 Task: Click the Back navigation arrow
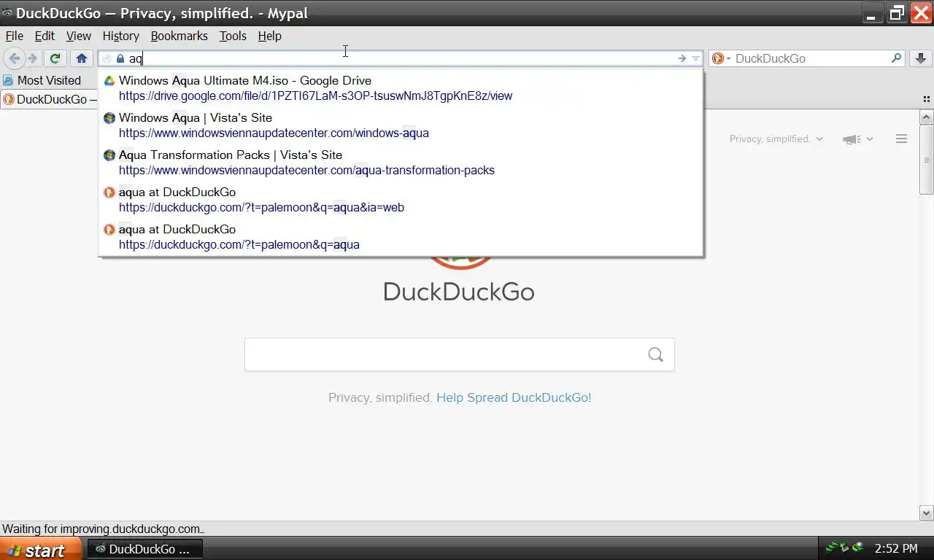[x=14, y=58]
